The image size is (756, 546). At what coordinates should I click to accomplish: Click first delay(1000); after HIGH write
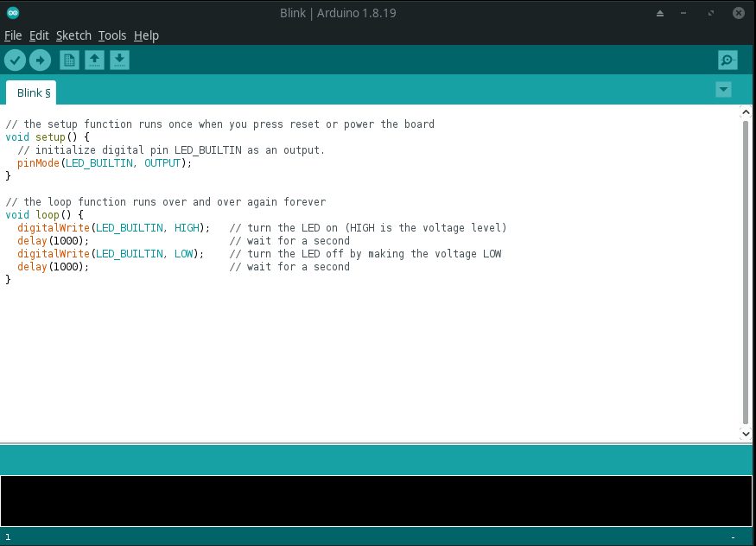(53, 241)
